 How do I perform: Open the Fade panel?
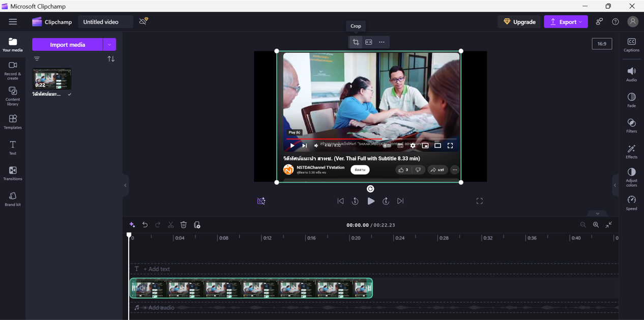click(x=631, y=100)
